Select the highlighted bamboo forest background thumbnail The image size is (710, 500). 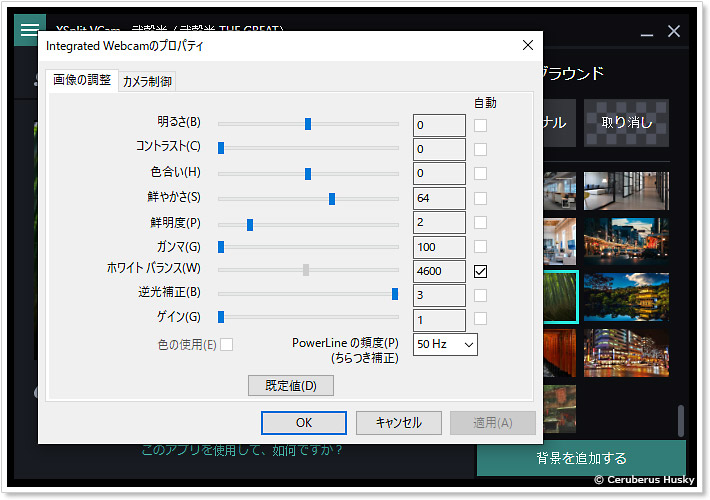tap(561, 297)
